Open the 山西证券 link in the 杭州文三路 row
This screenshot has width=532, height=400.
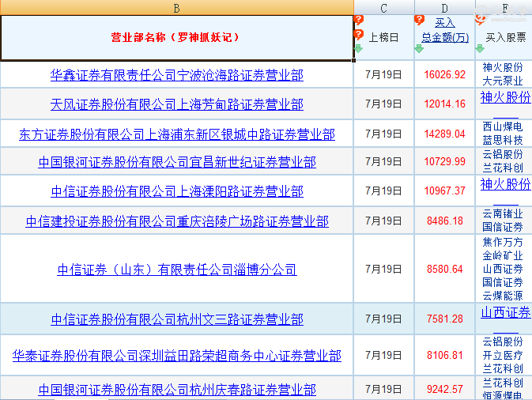pos(506,312)
